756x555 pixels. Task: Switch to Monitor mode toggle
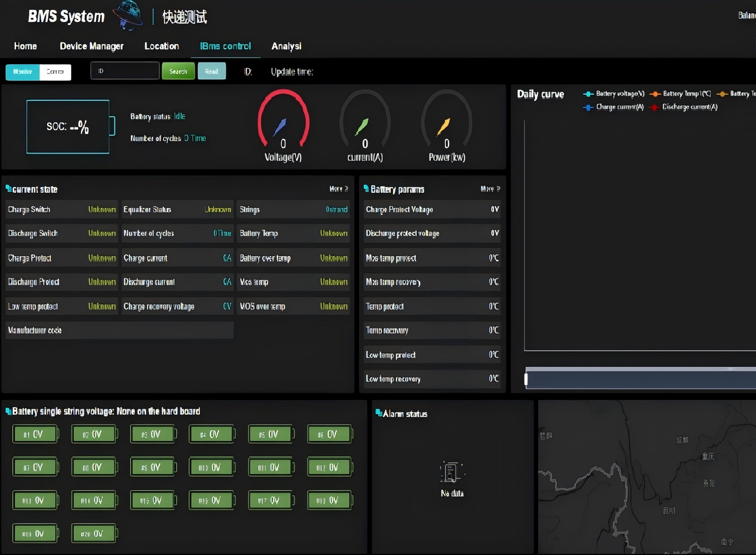coord(23,72)
